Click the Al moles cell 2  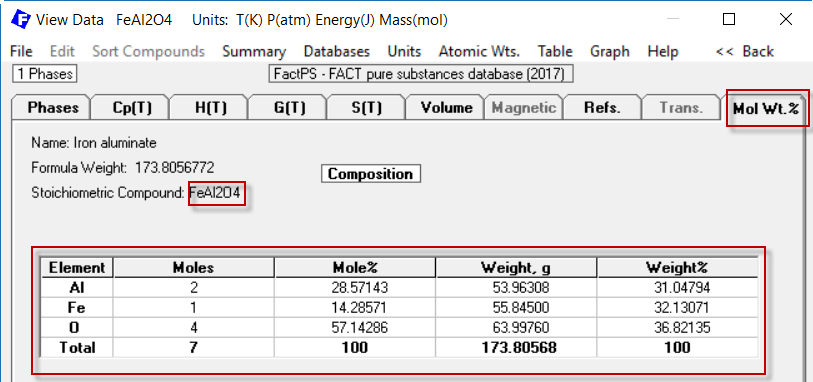(x=193, y=288)
